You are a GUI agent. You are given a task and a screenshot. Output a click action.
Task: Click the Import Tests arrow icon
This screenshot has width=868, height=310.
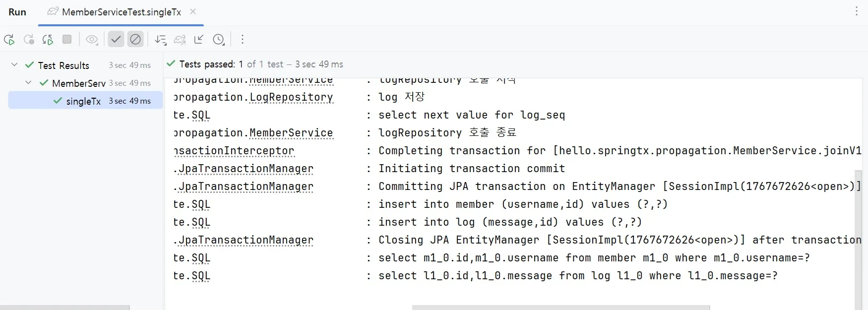pyautogui.click(x=199, y=40)
